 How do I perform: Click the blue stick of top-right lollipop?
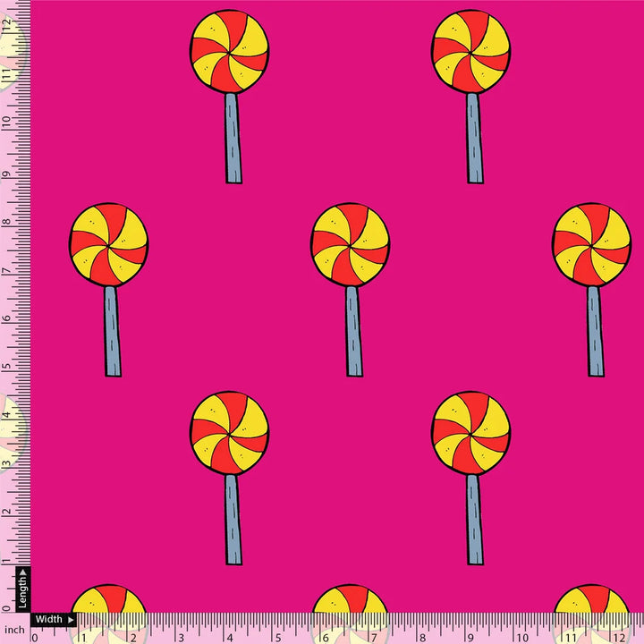click(x=474, y=138)
